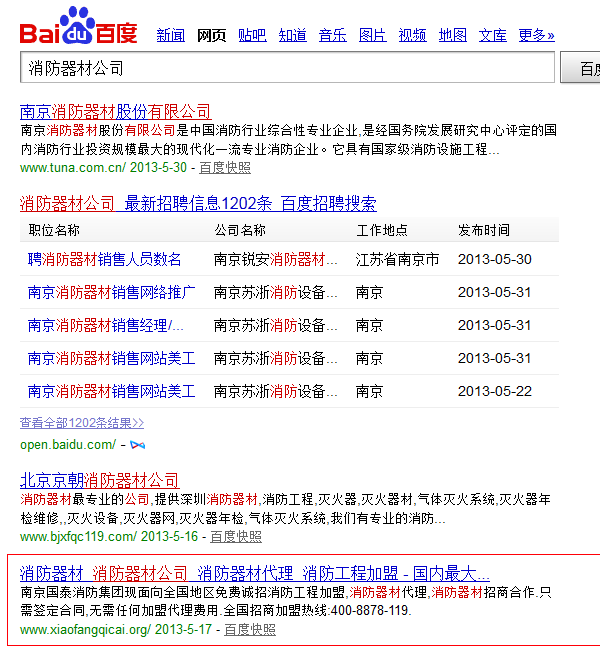Open the 最新招聘信息1202条 百度招聘搜索 heading link
This screenshot has height=650, width=600.
pyautogui.click(x=198, y=204)
